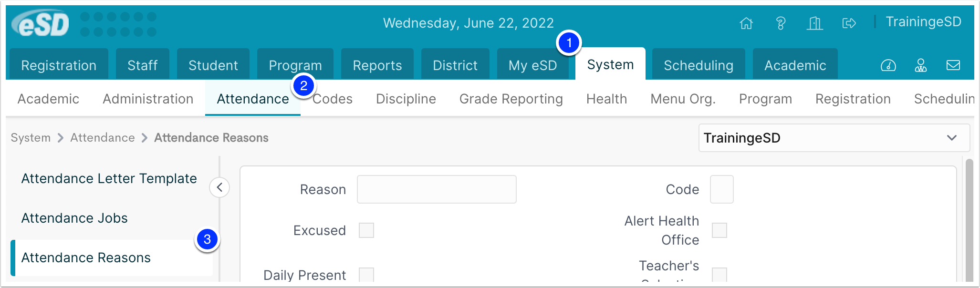Open Attendance Jobs in sidebar
980x288 pixels.
tap(74, 218)
